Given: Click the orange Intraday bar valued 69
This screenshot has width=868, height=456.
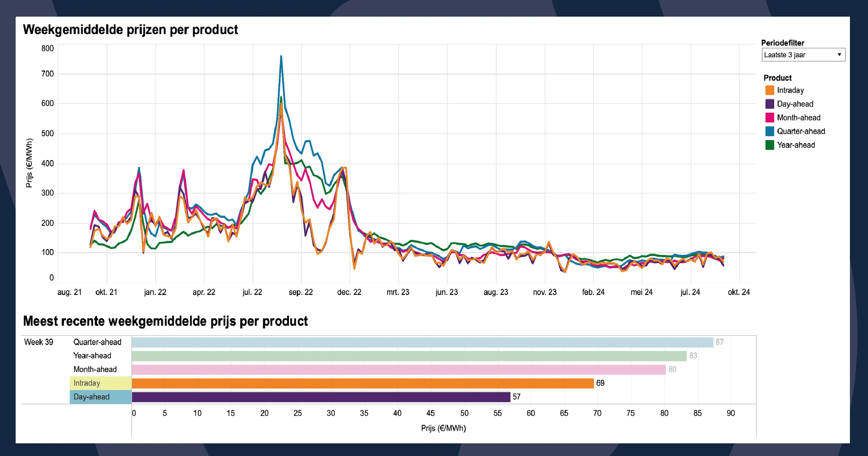Looking at the screenshot, I should click(x=363, y=383).
